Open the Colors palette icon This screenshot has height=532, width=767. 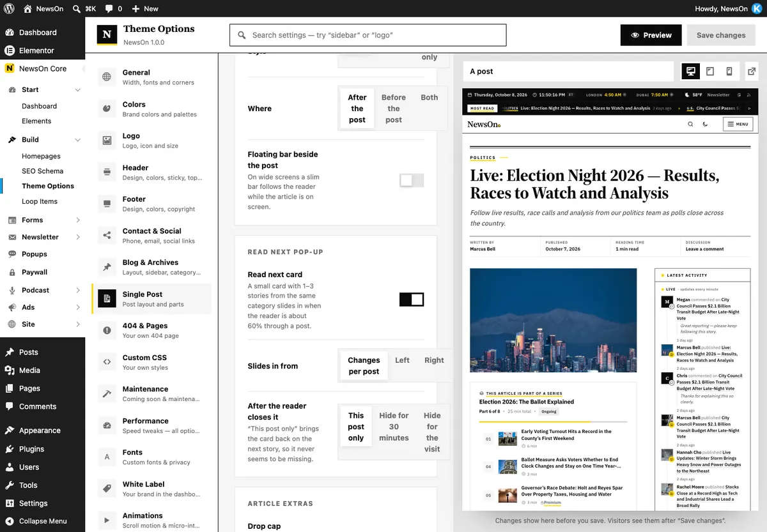(x=107, y=109)
